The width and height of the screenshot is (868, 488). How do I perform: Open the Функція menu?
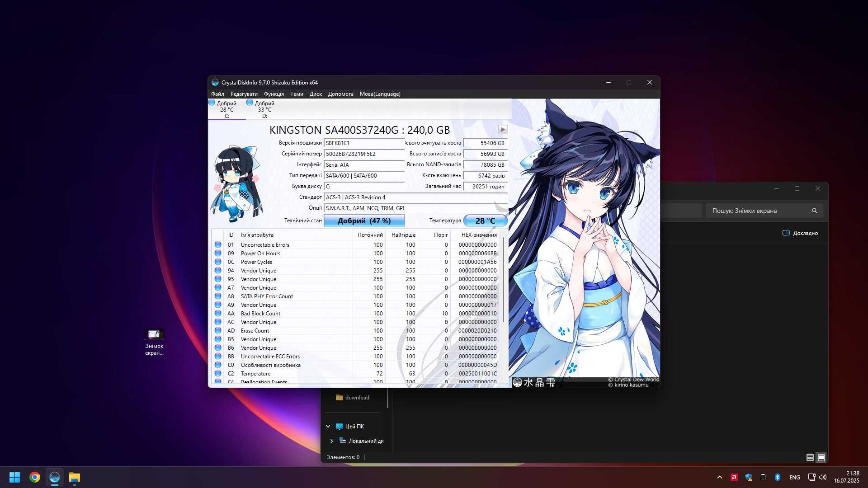pos(274,94)
